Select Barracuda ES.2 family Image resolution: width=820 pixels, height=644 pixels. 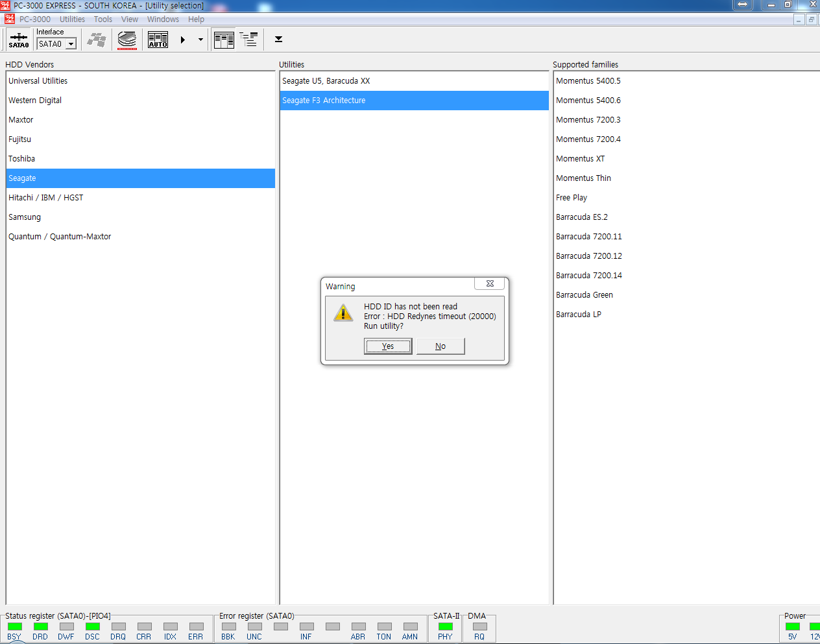pos(687,217)
